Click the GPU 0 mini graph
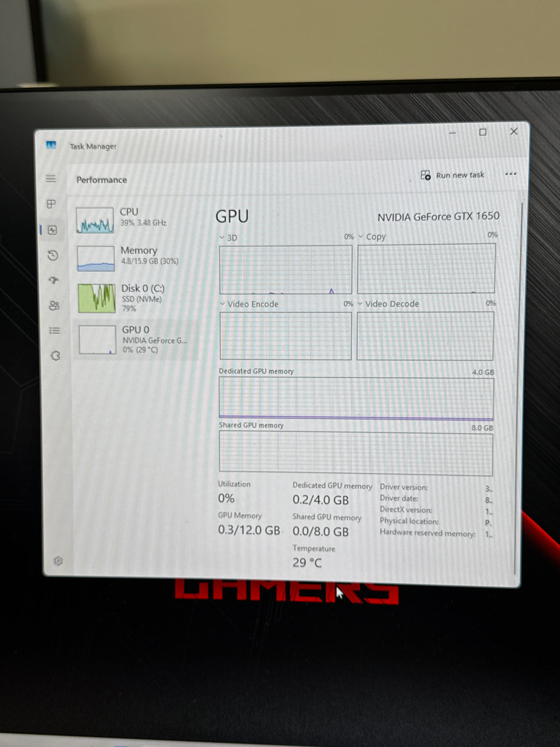Screen dimensions: 560x747 click(x=97, y=340)
